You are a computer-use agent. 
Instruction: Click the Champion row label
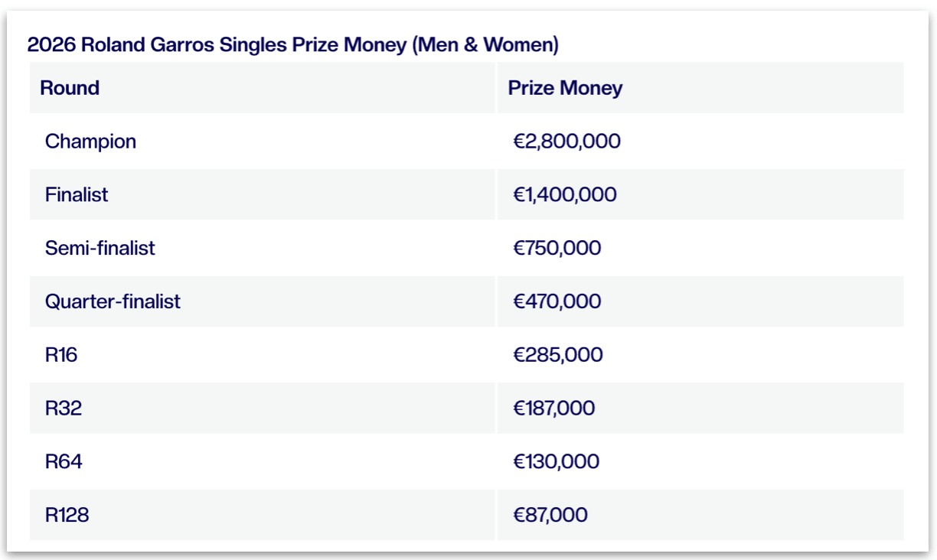point(90,142)
